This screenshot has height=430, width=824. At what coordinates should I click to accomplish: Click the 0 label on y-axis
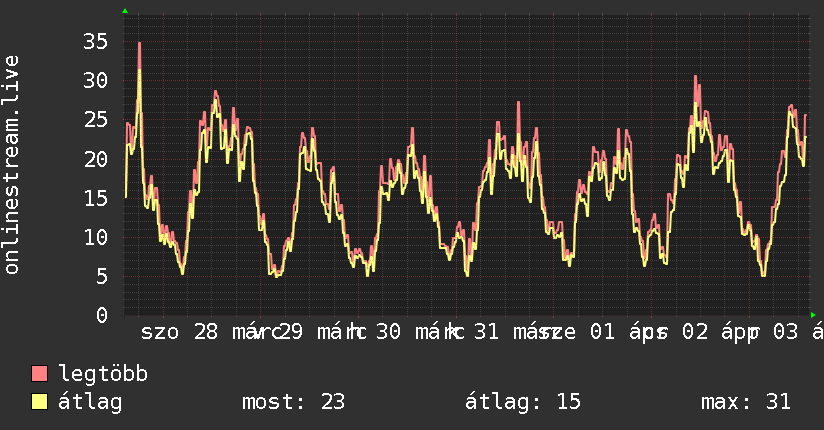click(102, 316)
